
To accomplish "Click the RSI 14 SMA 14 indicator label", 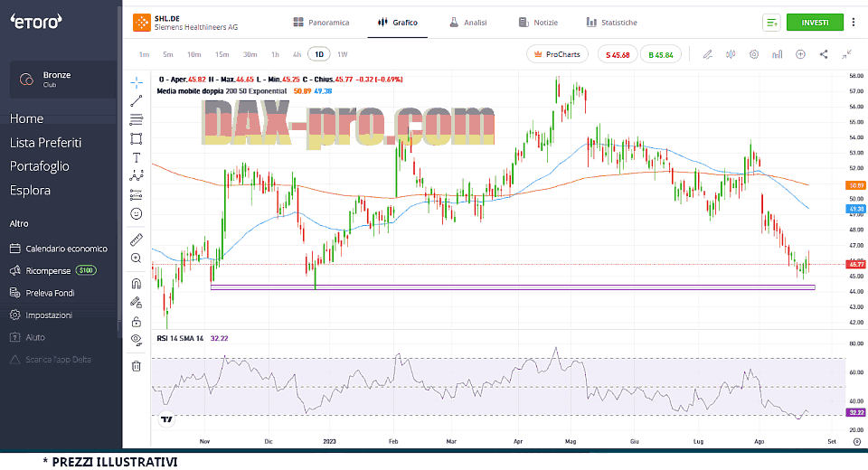I will [180, 338].
